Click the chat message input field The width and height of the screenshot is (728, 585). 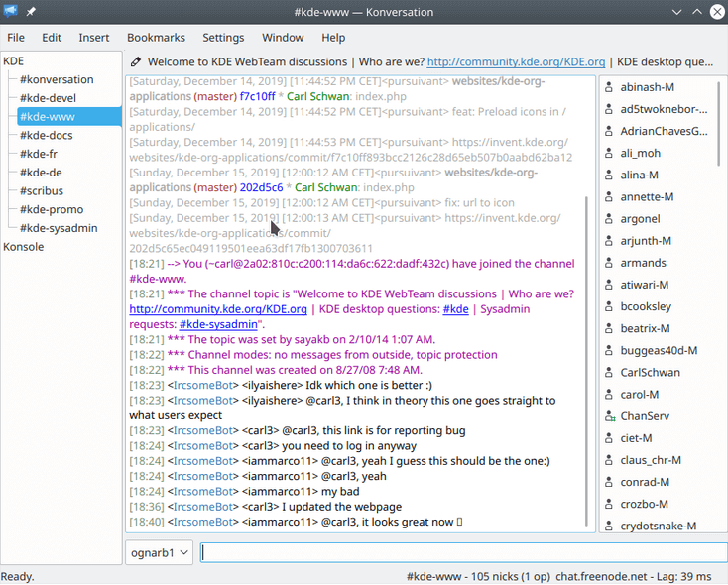(461, 552)
